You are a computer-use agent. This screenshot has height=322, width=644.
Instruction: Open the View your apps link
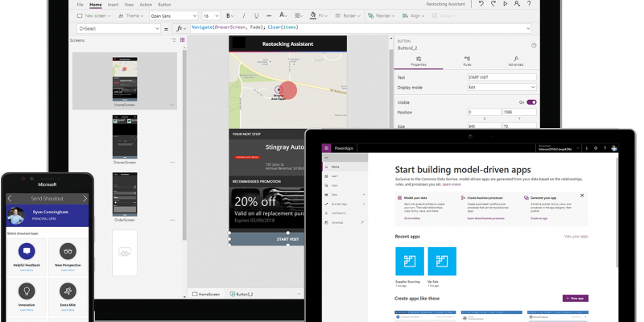point(576,237)
